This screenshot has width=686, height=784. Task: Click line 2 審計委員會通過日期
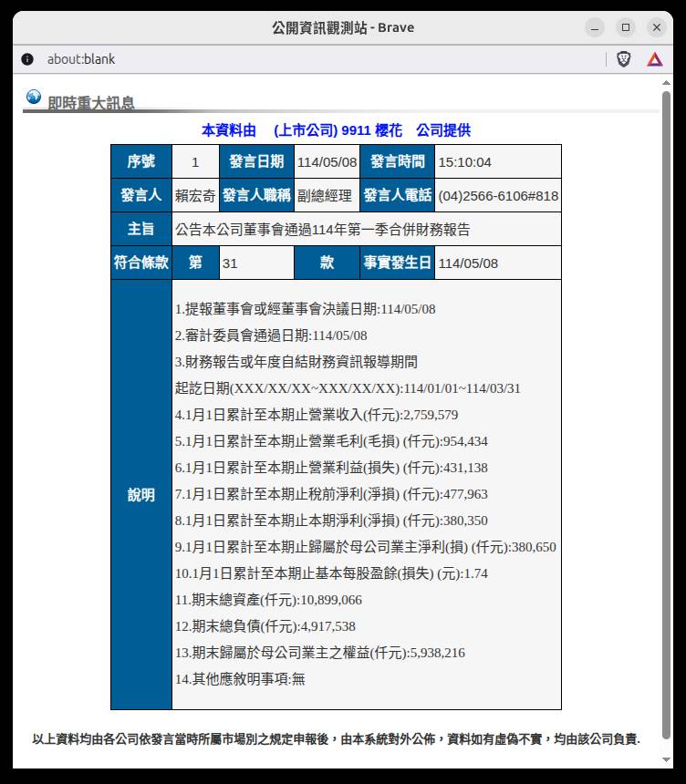271,335
